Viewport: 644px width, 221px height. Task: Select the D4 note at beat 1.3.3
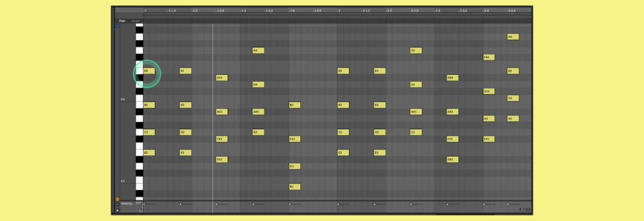point(258,85)
